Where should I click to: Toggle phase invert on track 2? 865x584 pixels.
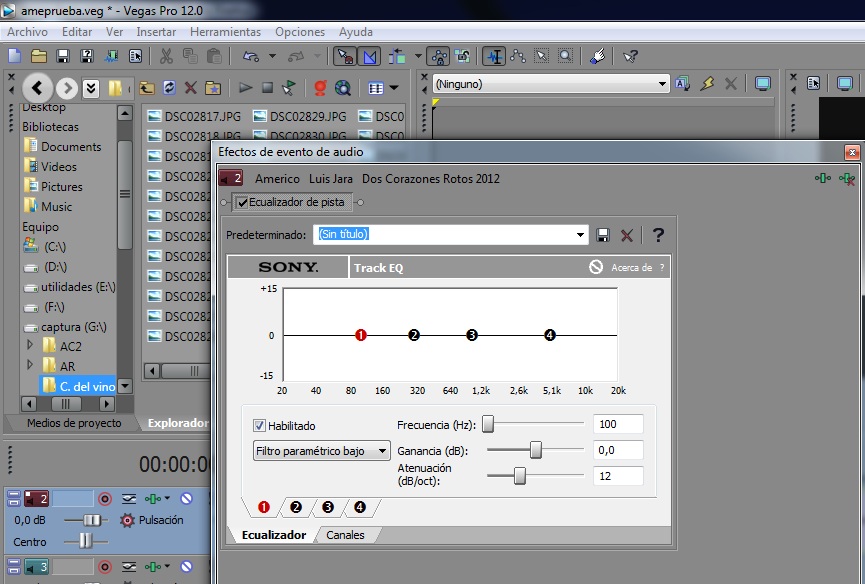point(129,499)
